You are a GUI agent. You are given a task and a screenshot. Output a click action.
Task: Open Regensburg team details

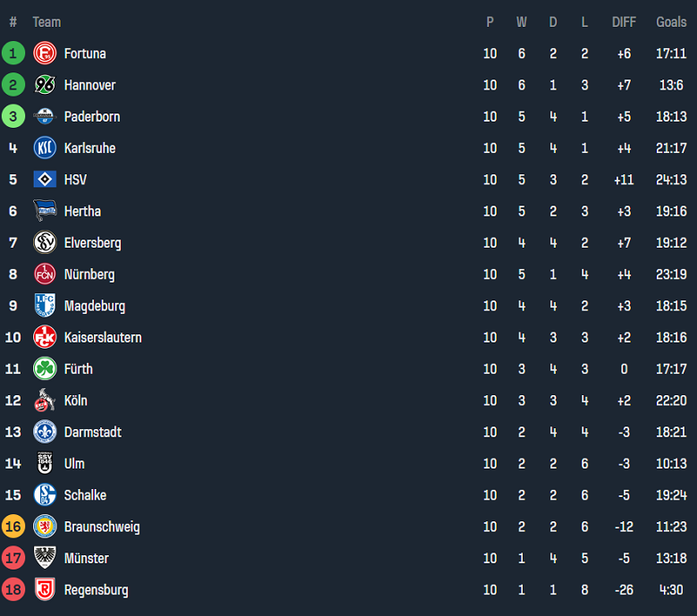click(97, 590)
